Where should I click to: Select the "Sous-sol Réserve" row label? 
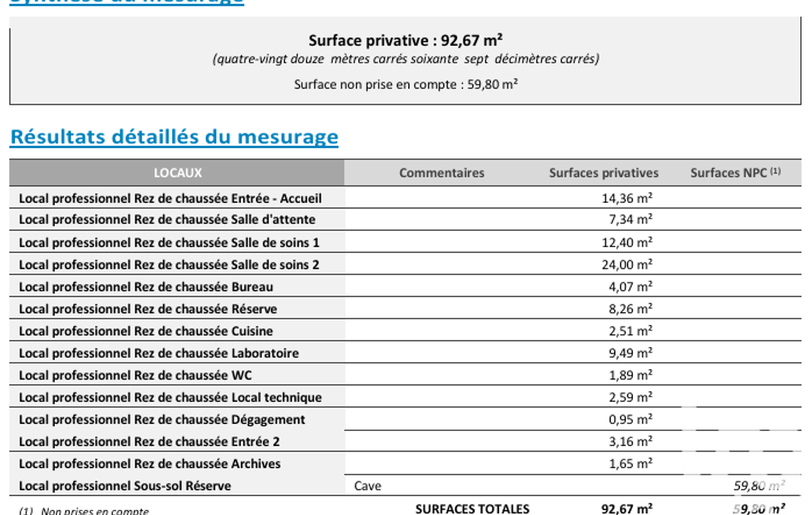(x=125, y=486)
